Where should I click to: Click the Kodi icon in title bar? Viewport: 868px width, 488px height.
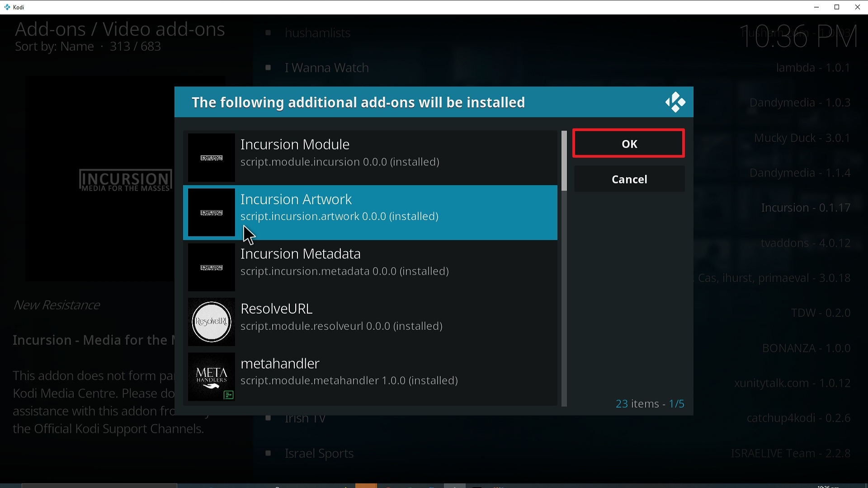(7, 7)
